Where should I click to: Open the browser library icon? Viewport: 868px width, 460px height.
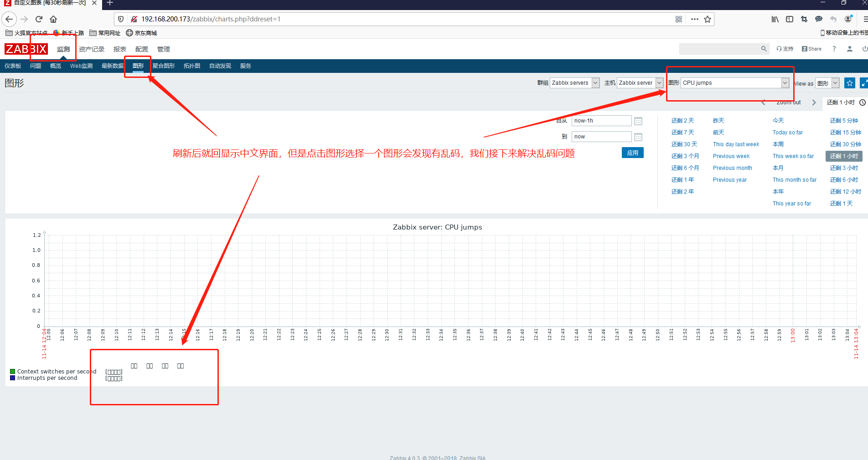pyautogui.click(x=775, y=19)
